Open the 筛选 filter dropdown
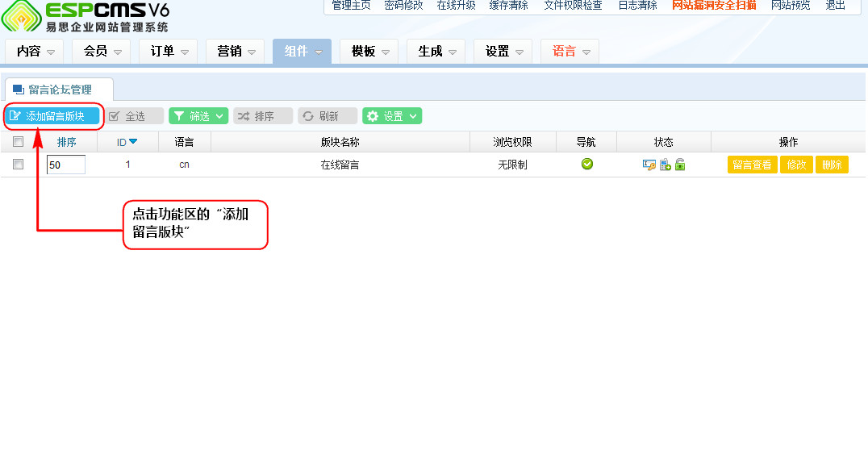Viewport: 868px width, 463px height. pos(198,116)
